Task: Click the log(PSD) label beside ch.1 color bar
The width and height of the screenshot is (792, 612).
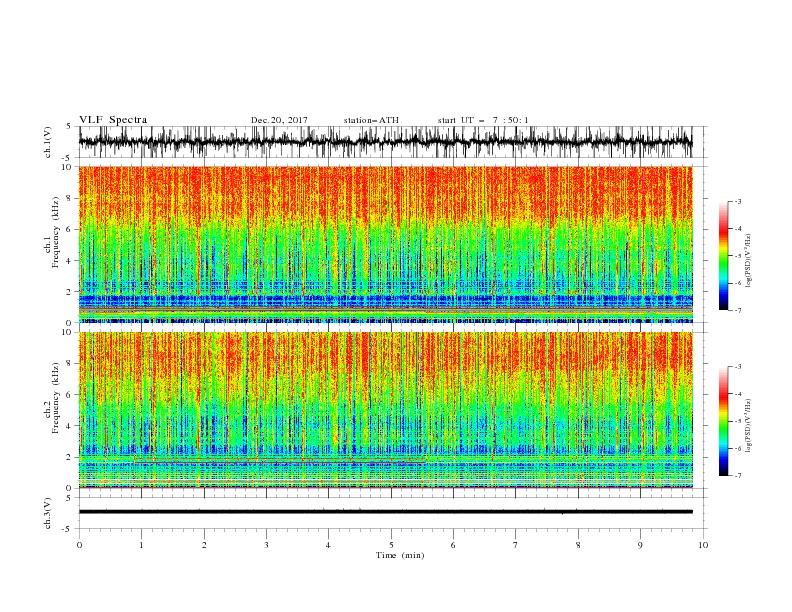Action: click(x=748, y=261)
